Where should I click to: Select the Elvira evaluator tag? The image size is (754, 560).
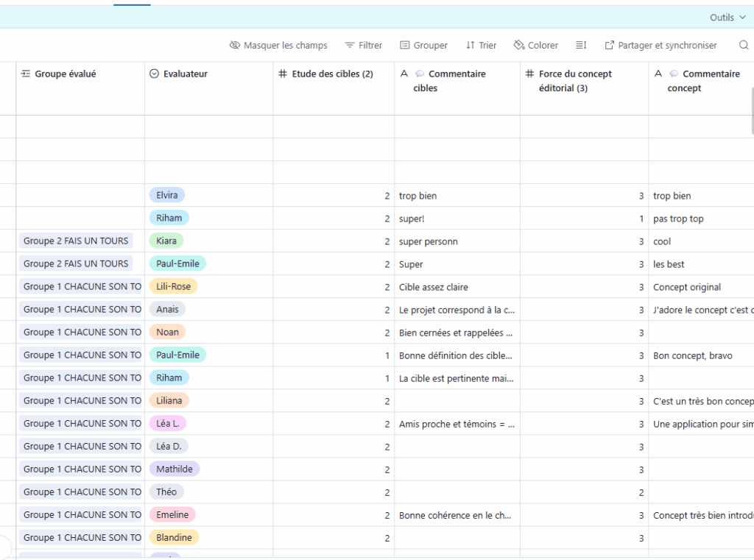166,195
